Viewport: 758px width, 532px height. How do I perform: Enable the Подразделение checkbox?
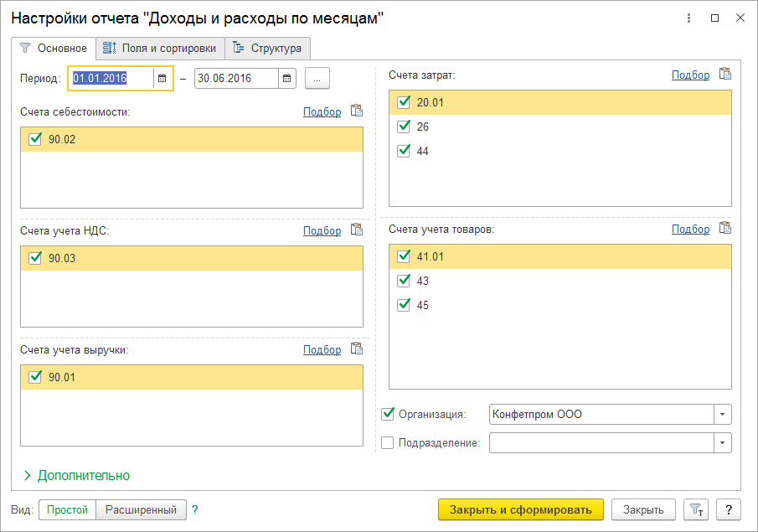(x=388, y=442)
